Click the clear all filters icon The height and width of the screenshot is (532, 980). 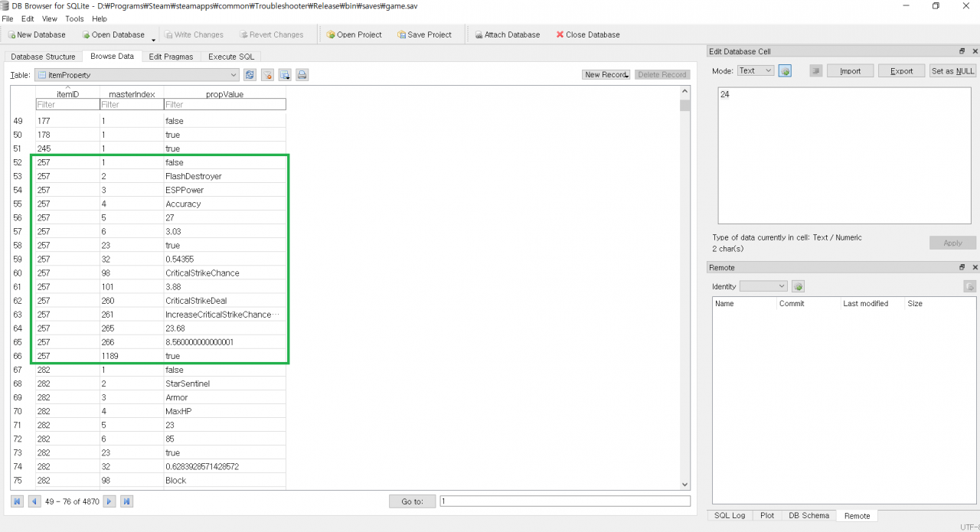(x=267, y=75)
